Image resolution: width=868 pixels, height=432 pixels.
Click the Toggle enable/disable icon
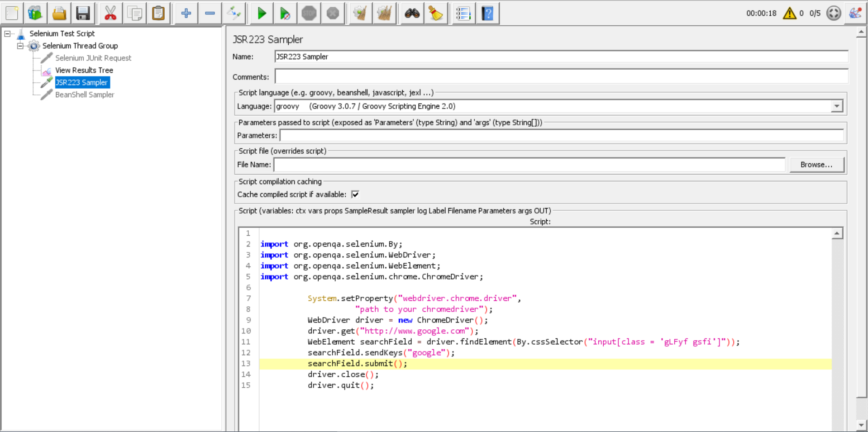[234, 13]
